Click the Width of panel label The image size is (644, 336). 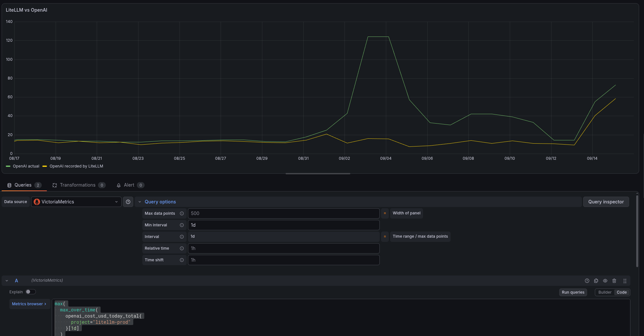point(407,213)
